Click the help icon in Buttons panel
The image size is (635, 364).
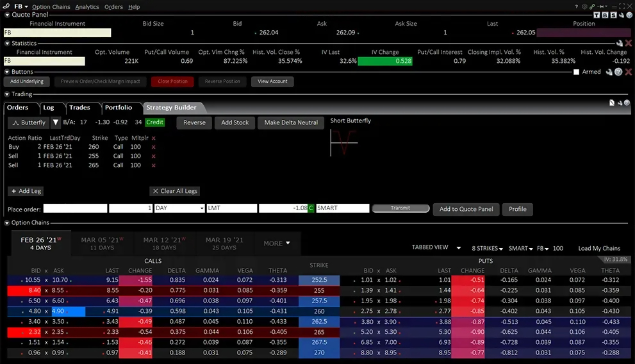pyautogui.click(x=618, y=72)
